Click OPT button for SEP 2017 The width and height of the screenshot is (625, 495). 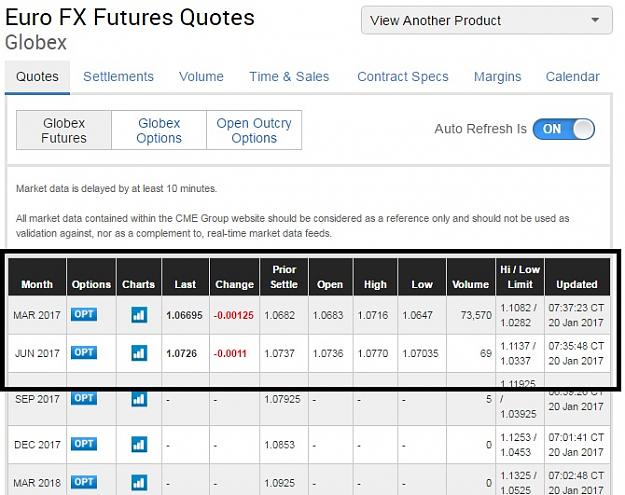point(84,398)
